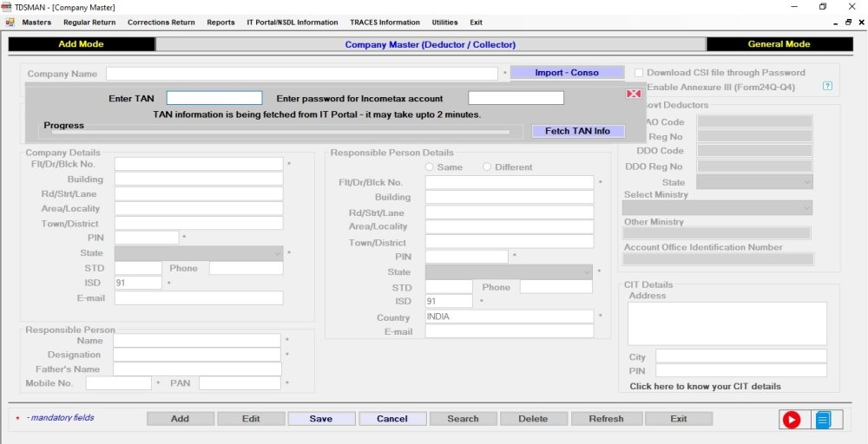The height and width of the screenshot is (444, 868).
Task: Click the red YouTube play icon
Action: pyautogui.click(x=791, y=421)
